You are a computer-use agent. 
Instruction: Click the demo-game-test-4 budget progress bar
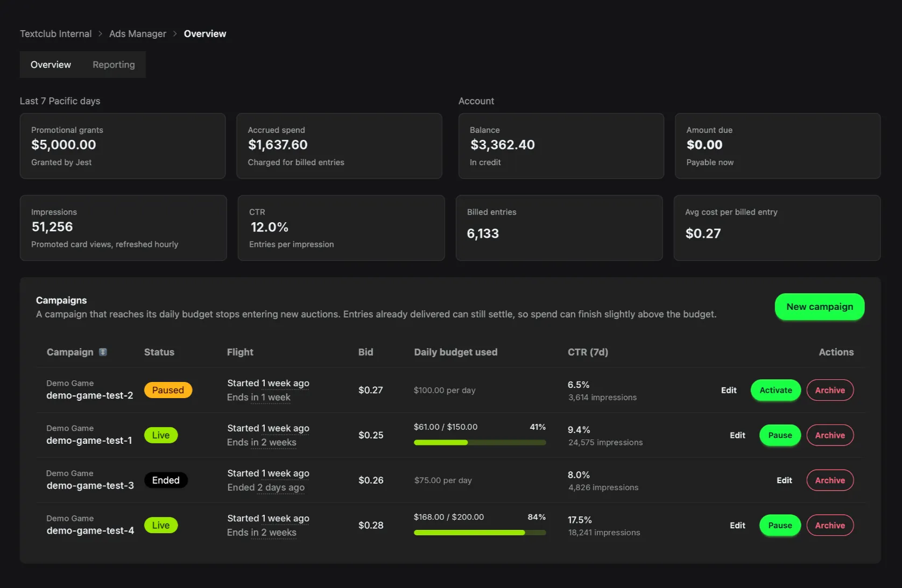click(x=480, y=533)
